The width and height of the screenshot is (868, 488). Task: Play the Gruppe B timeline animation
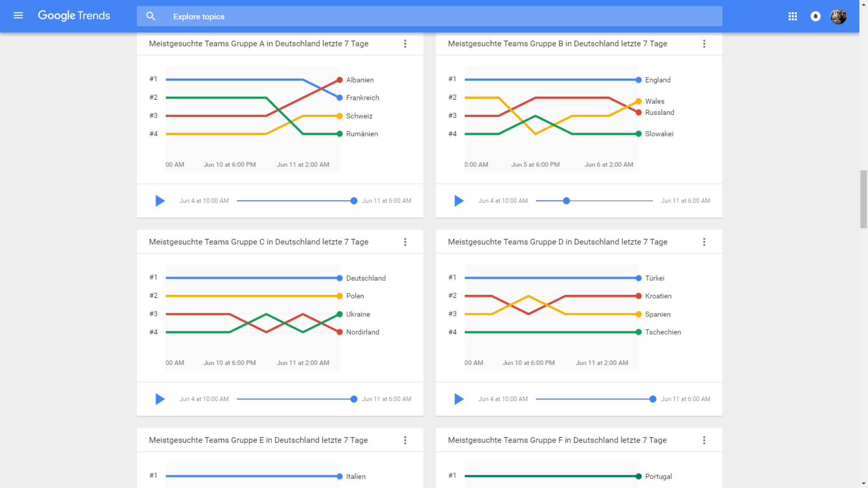[459, 201]
